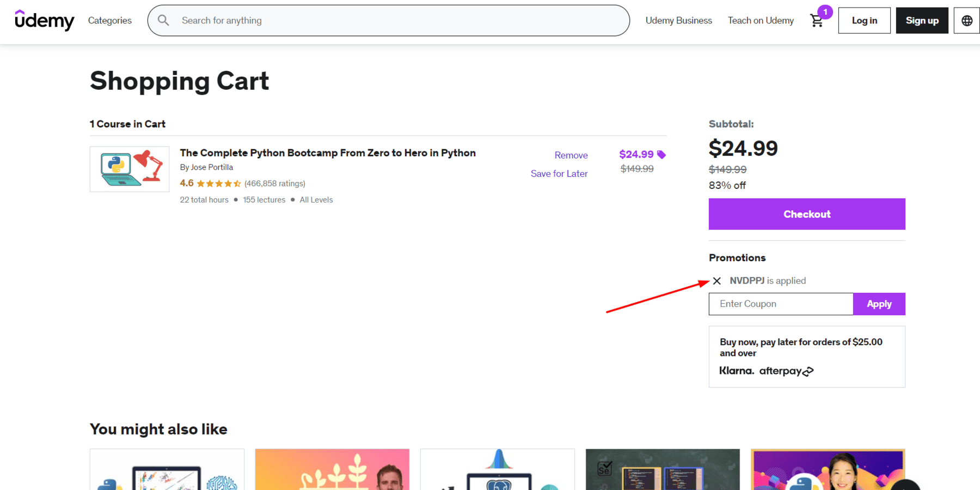Focus the Enter Coupon field

click(x=781, y=304)
